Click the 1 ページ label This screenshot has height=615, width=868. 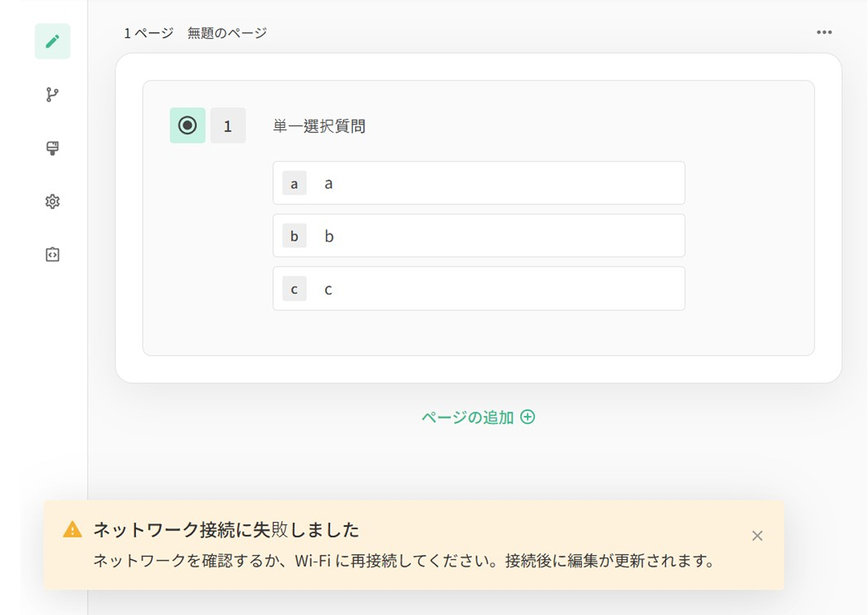148,32
